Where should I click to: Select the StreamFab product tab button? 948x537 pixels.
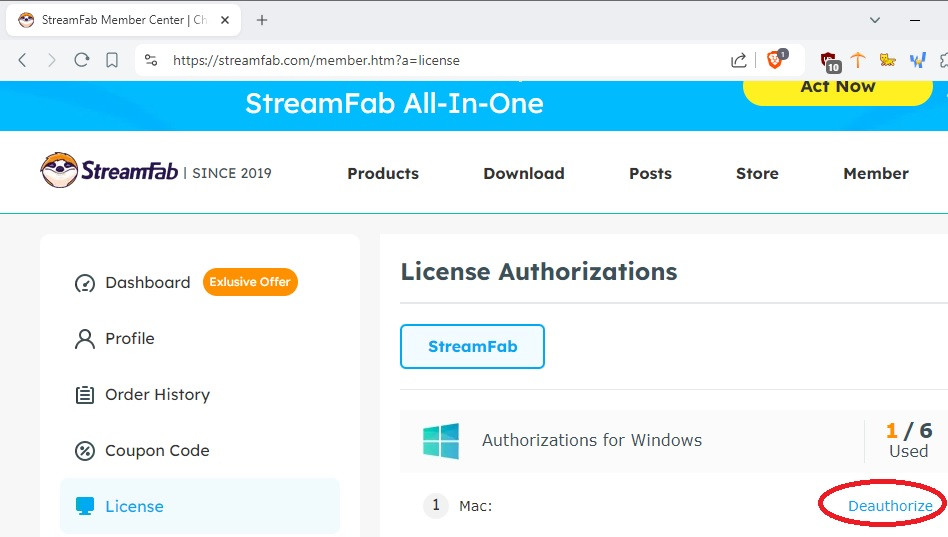pos(472,347)
